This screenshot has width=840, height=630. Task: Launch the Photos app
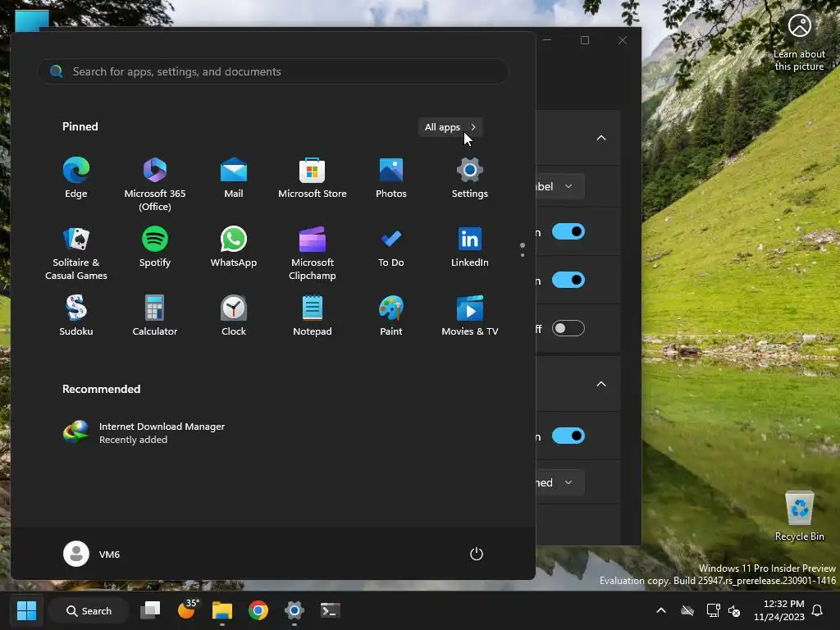(391, 178)
